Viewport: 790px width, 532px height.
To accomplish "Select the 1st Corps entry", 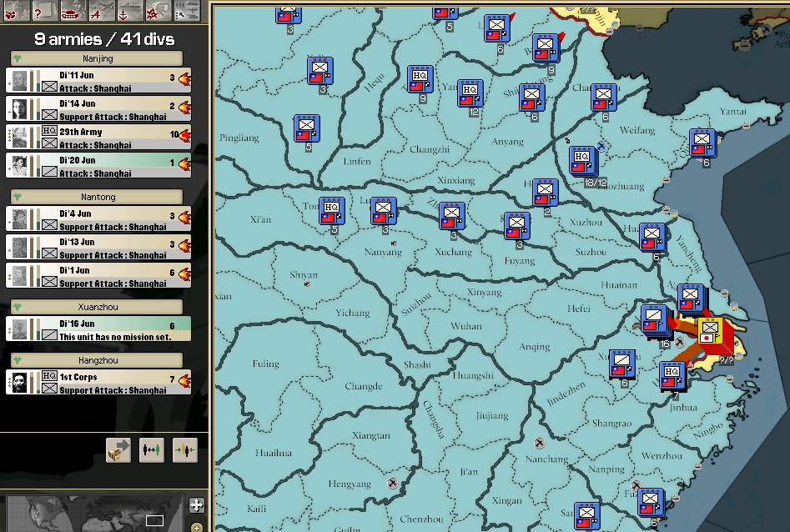I will 98,383.
